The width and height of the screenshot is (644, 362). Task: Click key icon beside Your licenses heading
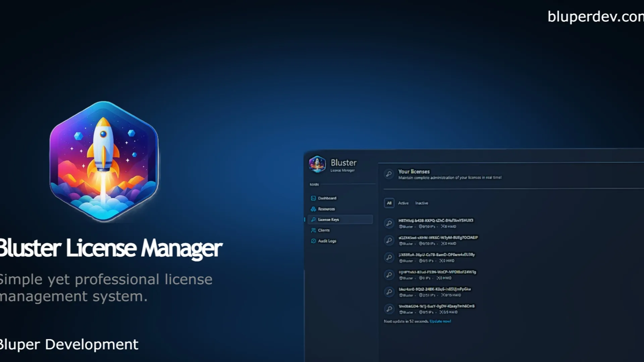(389, 174)
